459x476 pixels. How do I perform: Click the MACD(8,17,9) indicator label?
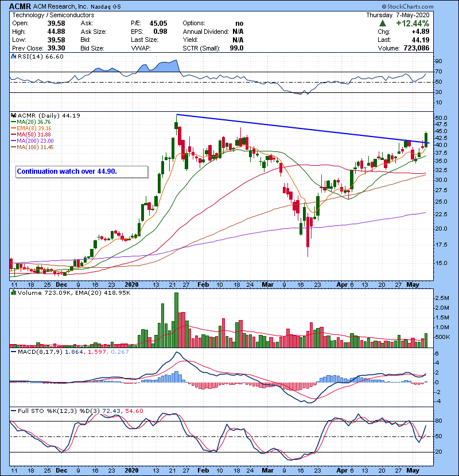(x=40, y=352)
